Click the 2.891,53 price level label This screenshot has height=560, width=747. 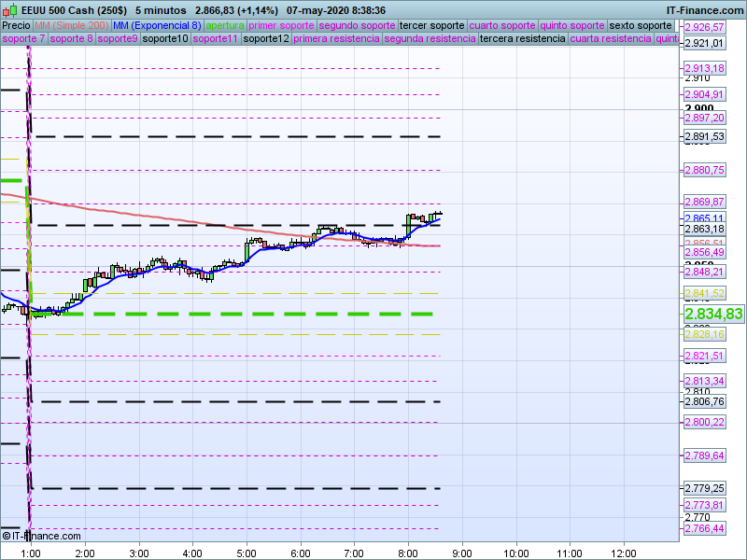tap(704, 137)
